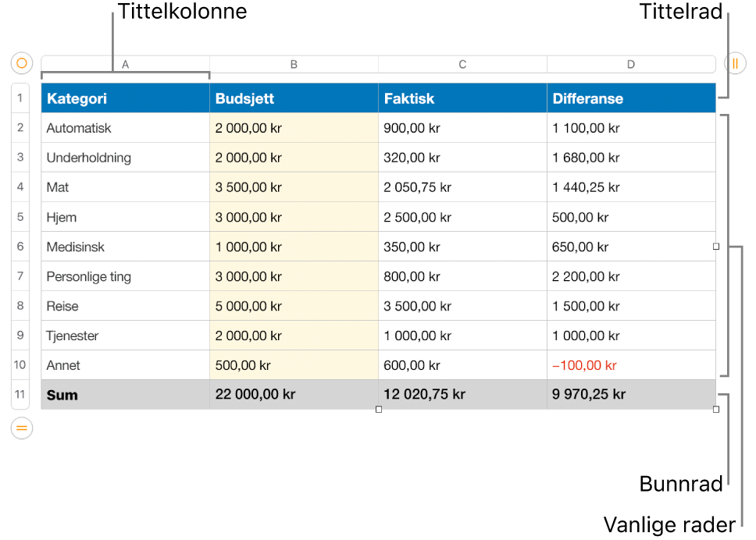The width and height of the screenshot is (756, 540).
Task: Click the add-rows handle with the equals sign
Action: click(22, 428)
